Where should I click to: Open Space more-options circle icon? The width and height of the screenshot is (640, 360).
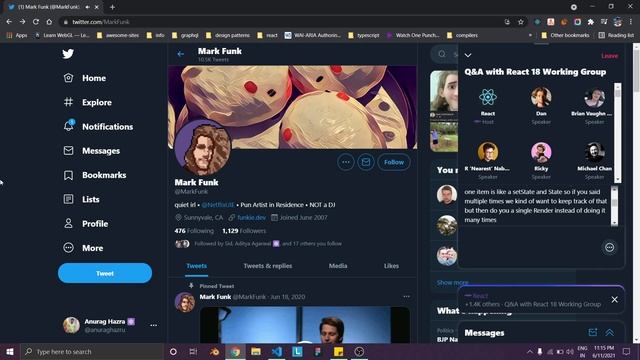click(609, 247)
